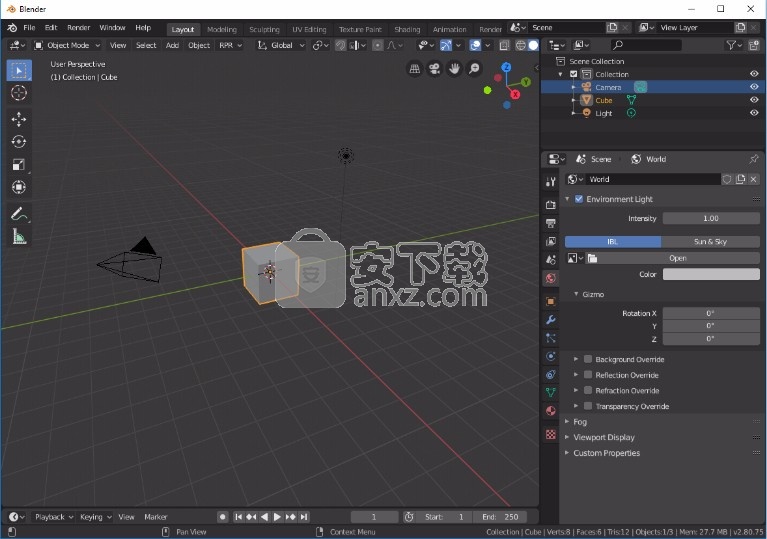Switch to the Sculpting workspace tab
The image size is (767, 539).
(x=264, y=29)
